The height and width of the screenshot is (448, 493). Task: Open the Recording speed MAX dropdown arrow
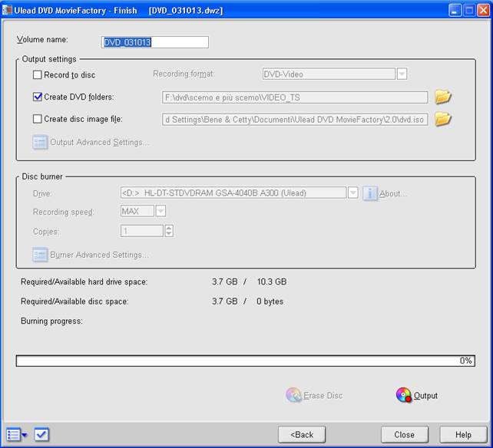pos(160,211)
